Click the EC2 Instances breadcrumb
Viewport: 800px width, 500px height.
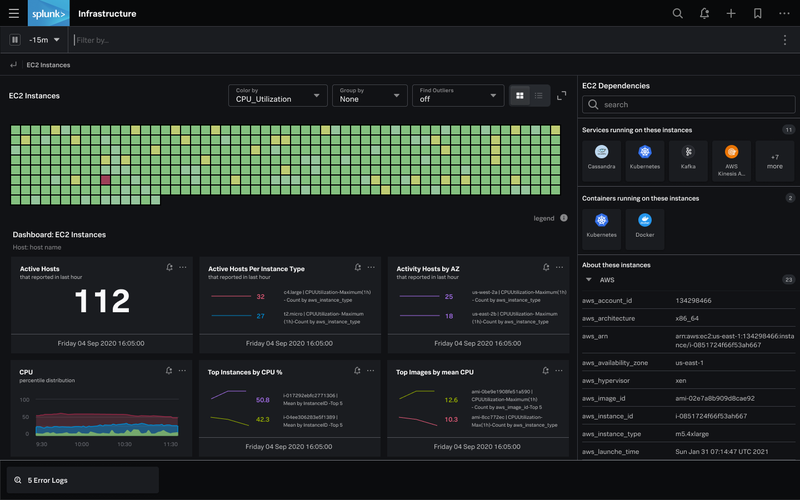point(48,65)
